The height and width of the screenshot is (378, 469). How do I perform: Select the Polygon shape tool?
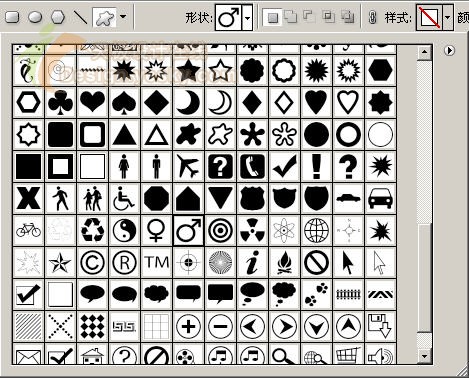pyautogui.click(x=58, y=17)
